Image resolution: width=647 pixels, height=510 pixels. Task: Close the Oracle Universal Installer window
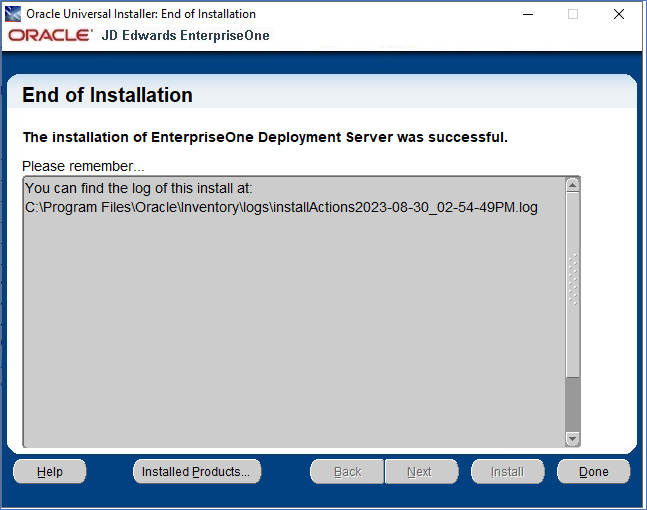point(619,14)
